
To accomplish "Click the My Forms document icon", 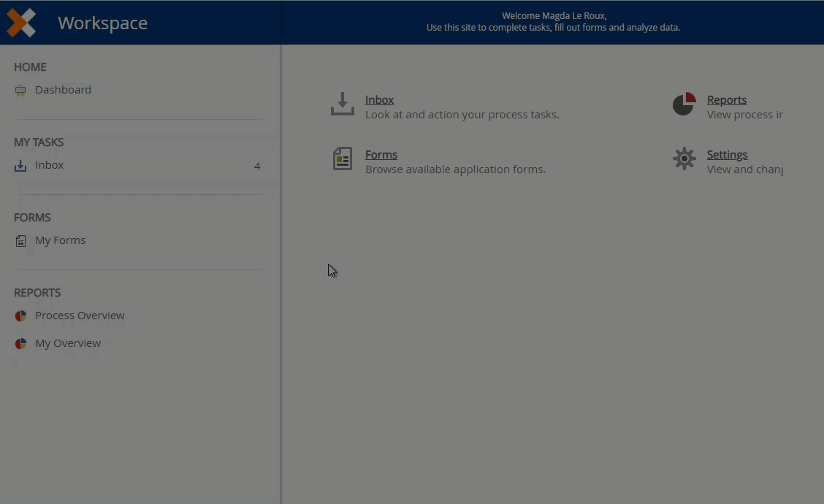I will pyautogui.click(x=20, y=241).
